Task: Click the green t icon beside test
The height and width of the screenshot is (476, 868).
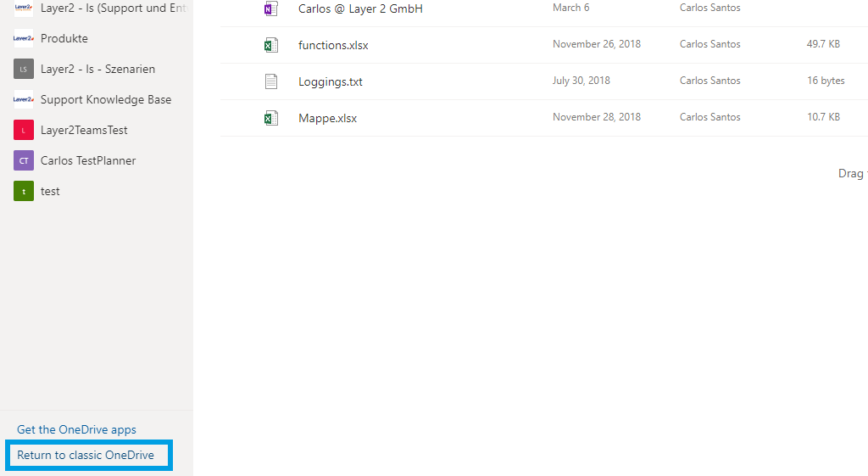Action: [24, 191]
